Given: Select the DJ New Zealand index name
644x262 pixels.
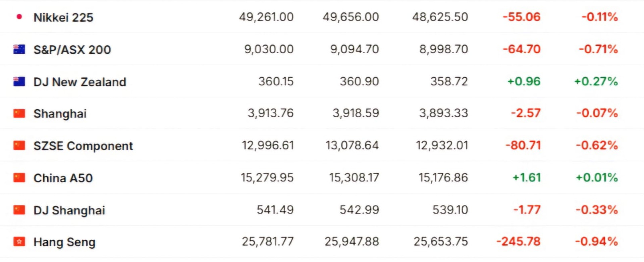Looking at the screenshot, I should (x=80, y=82).
